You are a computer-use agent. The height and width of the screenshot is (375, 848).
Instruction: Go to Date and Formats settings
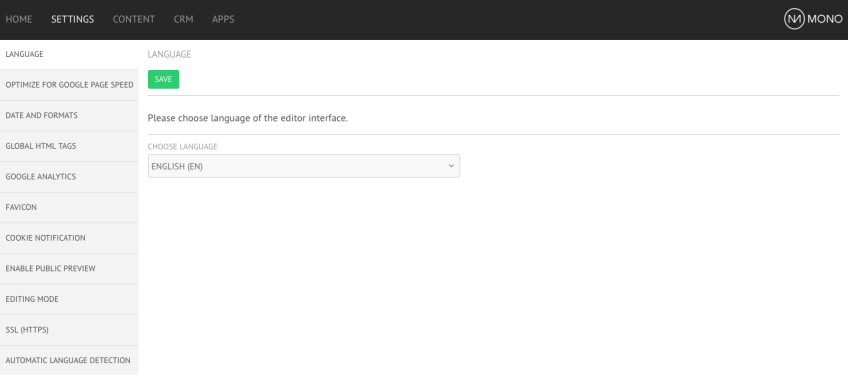click(69, 115)
